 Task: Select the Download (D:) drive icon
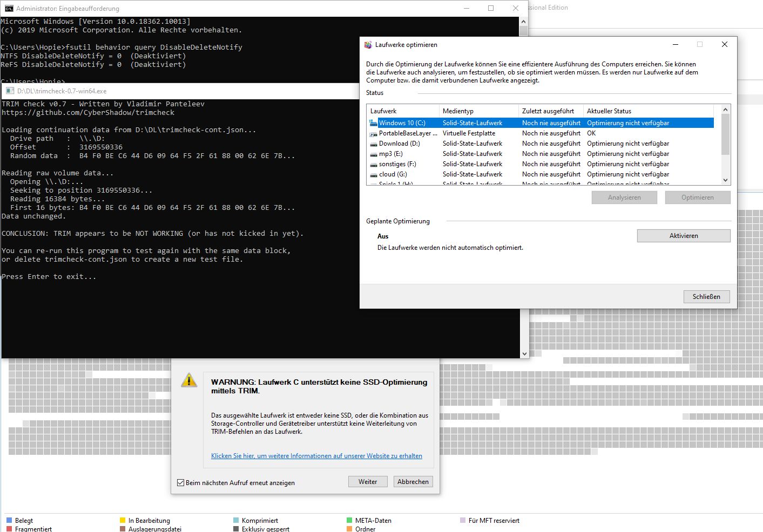click(373, 144)
